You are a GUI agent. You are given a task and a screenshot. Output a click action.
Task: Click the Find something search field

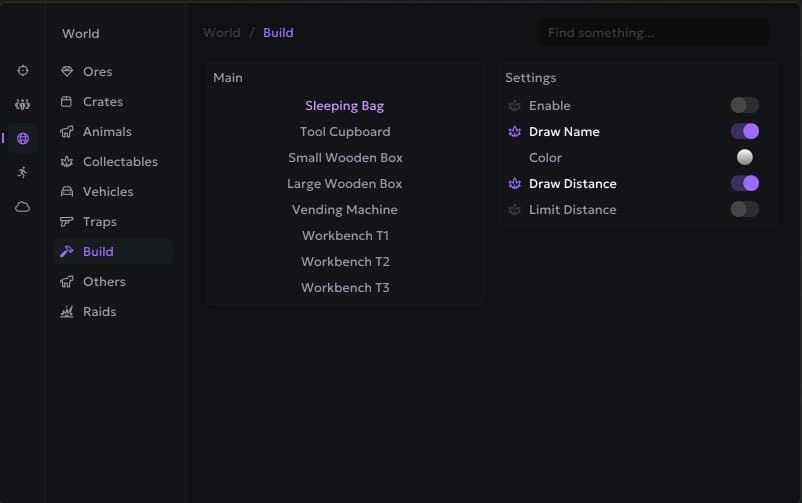(x=654, y=33)
